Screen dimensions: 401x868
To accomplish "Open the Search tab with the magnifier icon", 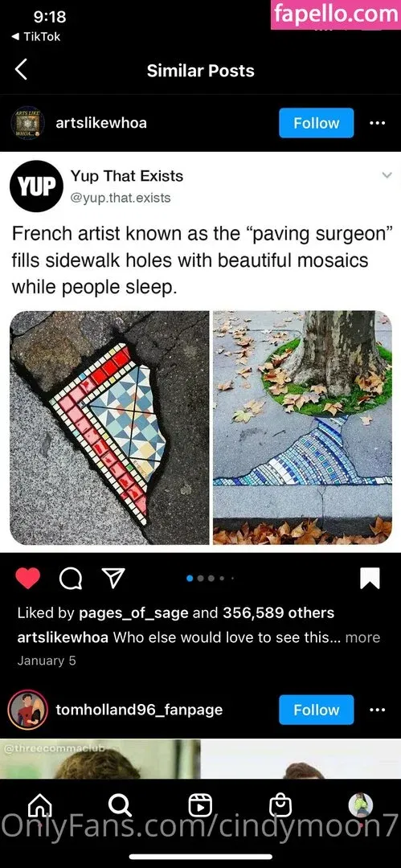I will [120, 805].
